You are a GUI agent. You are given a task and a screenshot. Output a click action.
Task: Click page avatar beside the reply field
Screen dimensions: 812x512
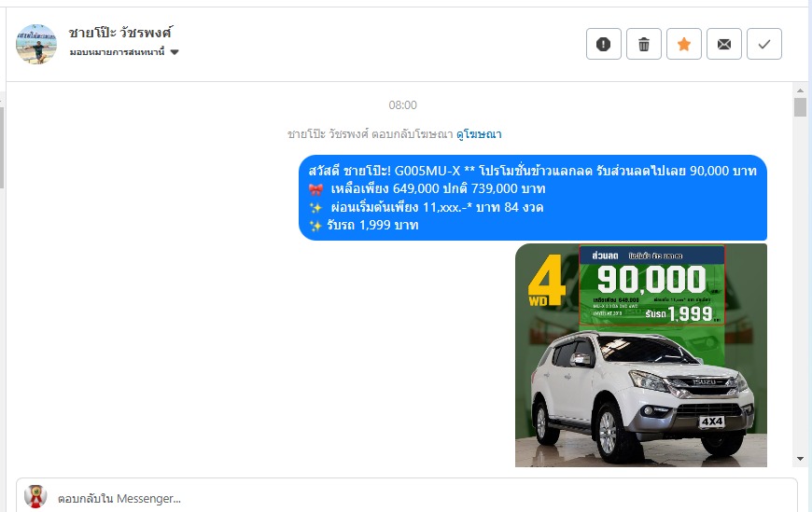pos(35,496)
